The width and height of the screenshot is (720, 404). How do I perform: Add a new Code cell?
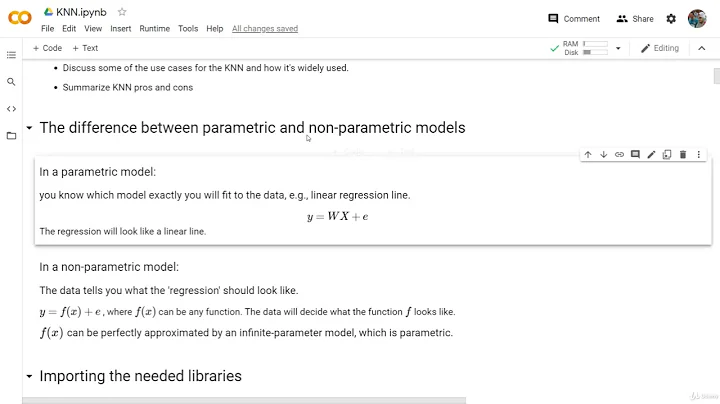point(47,48)
